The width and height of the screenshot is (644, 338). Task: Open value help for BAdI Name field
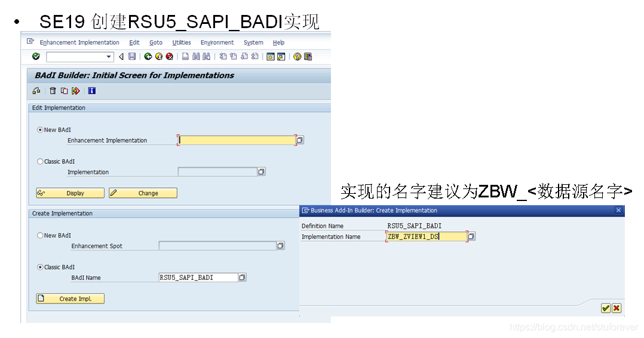[243, 278]
